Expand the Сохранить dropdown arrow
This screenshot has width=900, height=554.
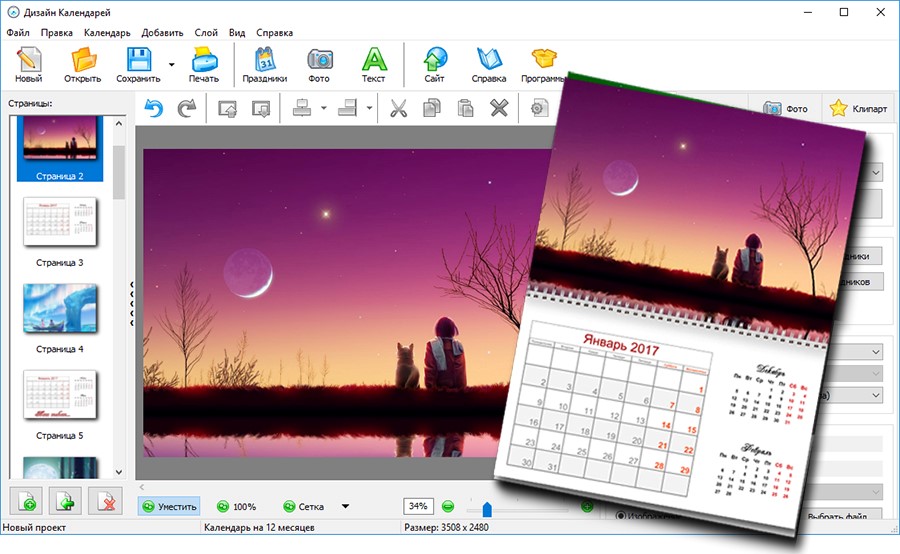click(x=171, y=64)
